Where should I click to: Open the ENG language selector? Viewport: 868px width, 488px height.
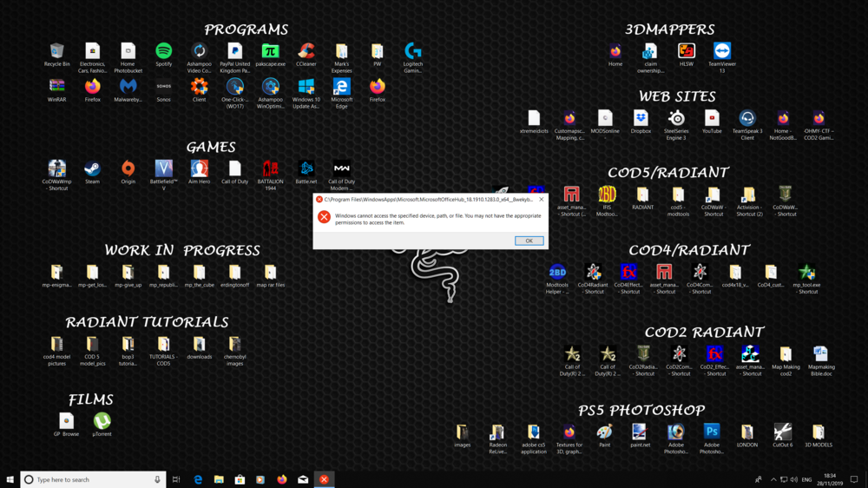(x=806, y=479)
